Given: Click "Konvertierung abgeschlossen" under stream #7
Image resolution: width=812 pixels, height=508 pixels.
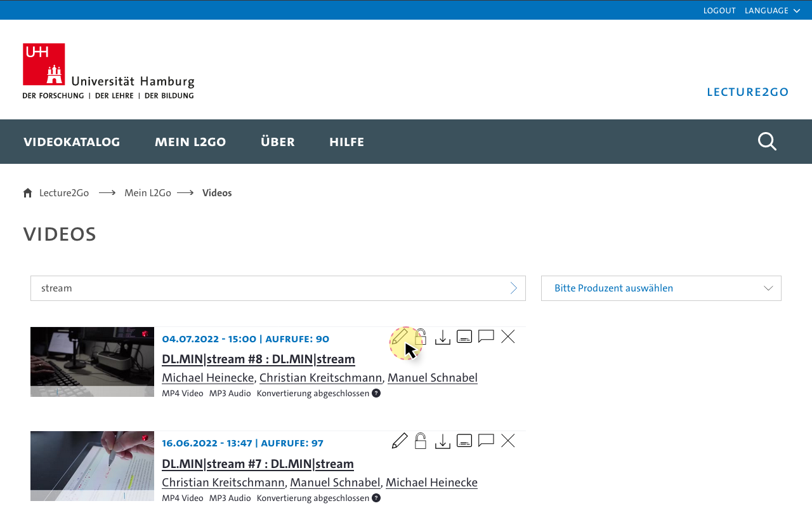Looking at the screenshot, I should point(313,498).
